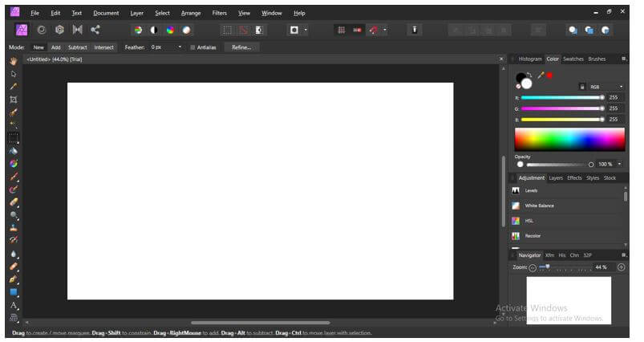The image size is (644, 342).
Task: Set selection mode to New
Action: point(38,47)
